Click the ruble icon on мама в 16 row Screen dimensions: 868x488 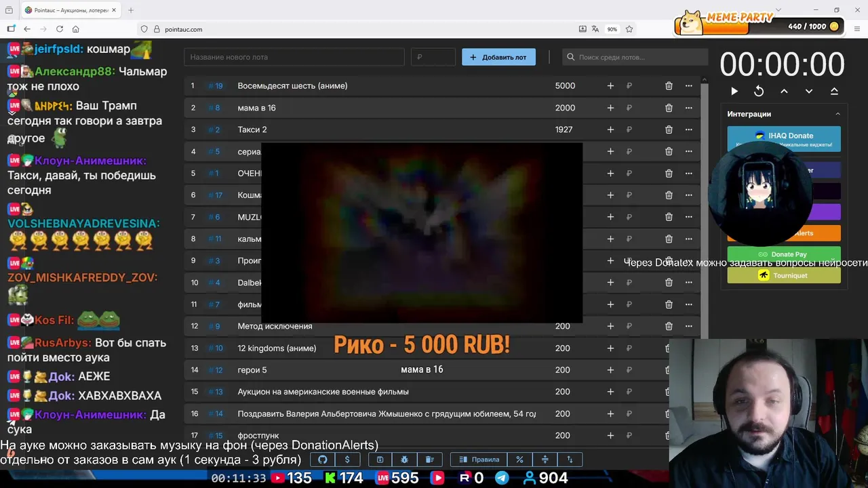(x=629, y=108)
